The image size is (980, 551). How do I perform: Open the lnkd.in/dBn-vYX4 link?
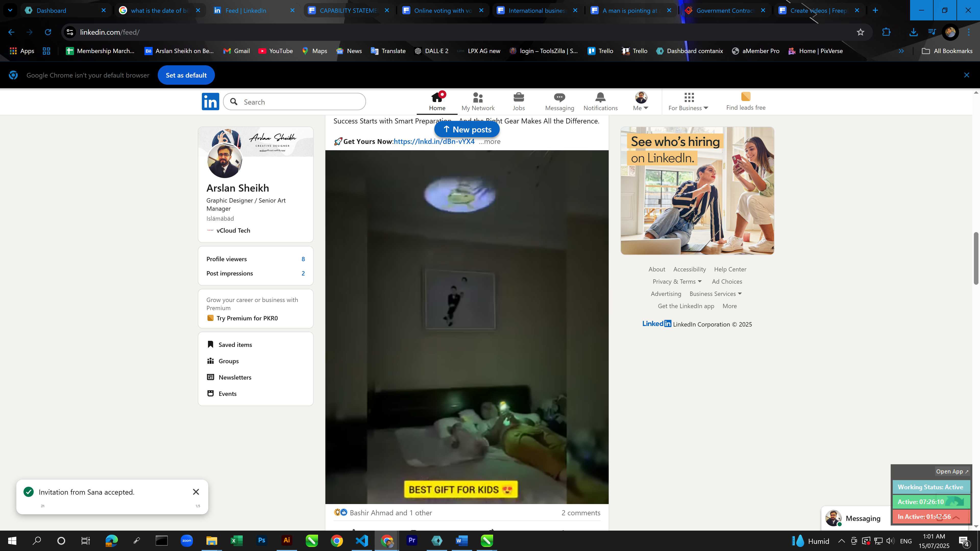[x=434, y=142]
